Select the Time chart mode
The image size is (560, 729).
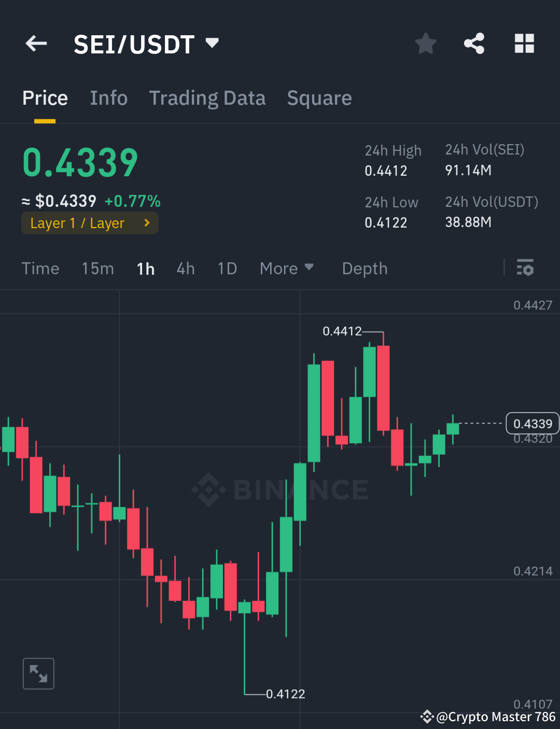(x=40, y=268)
